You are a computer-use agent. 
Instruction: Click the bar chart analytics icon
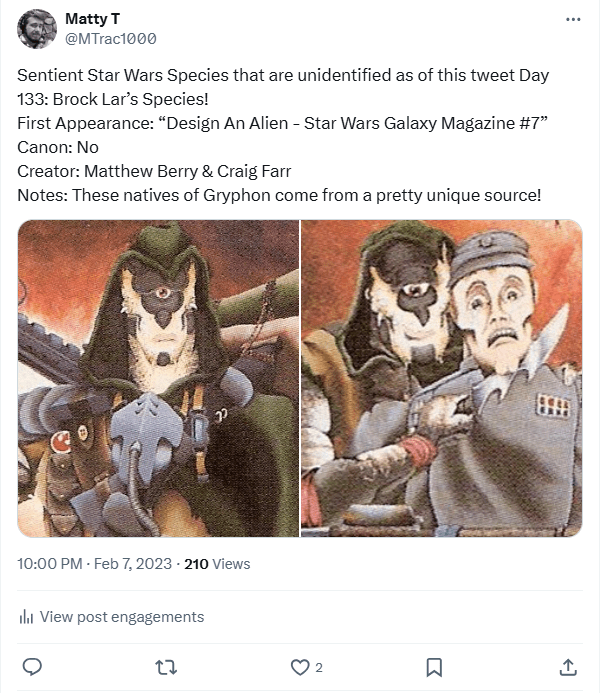tap(27, 617)
